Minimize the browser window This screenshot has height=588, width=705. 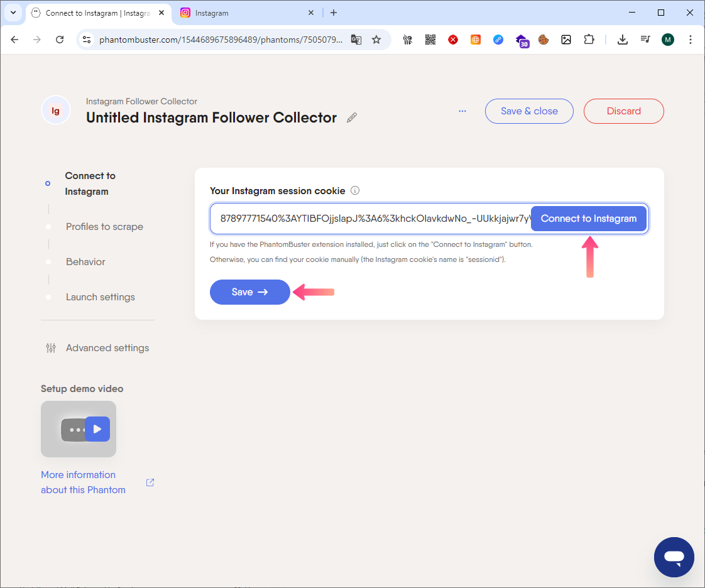point(632,13)
